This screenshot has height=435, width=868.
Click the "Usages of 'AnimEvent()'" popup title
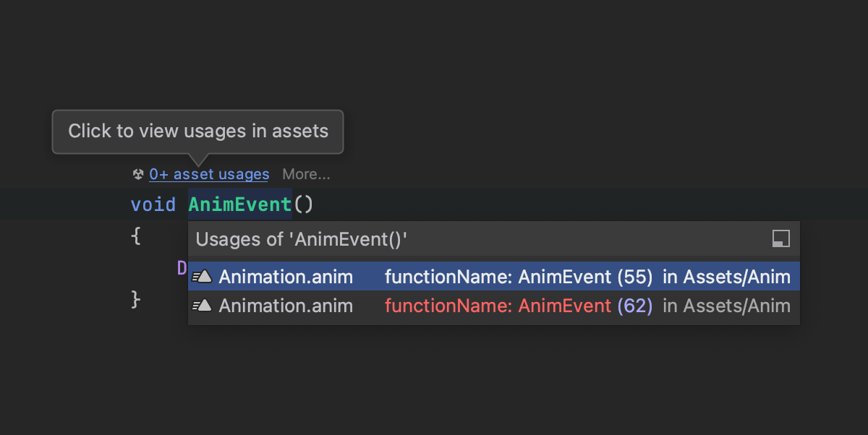point(302,239)
